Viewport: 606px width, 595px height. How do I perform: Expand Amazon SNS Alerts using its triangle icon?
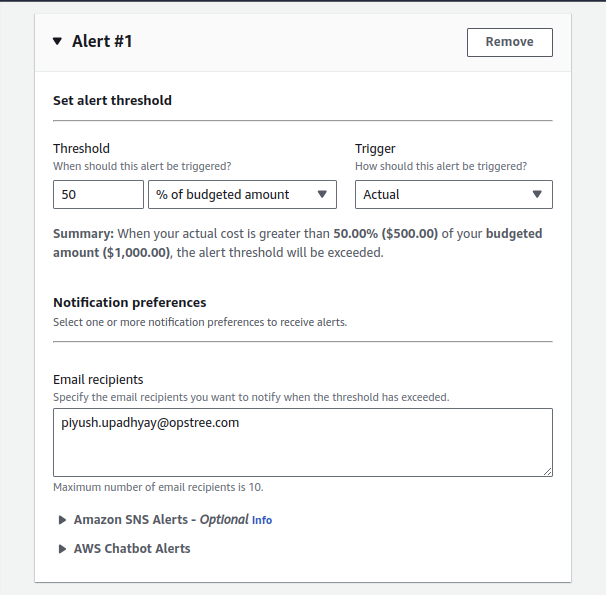[x=62, y=520]
